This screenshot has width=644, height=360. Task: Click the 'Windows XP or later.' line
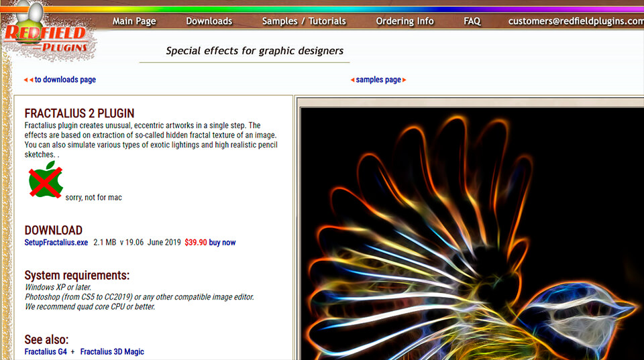58,288
